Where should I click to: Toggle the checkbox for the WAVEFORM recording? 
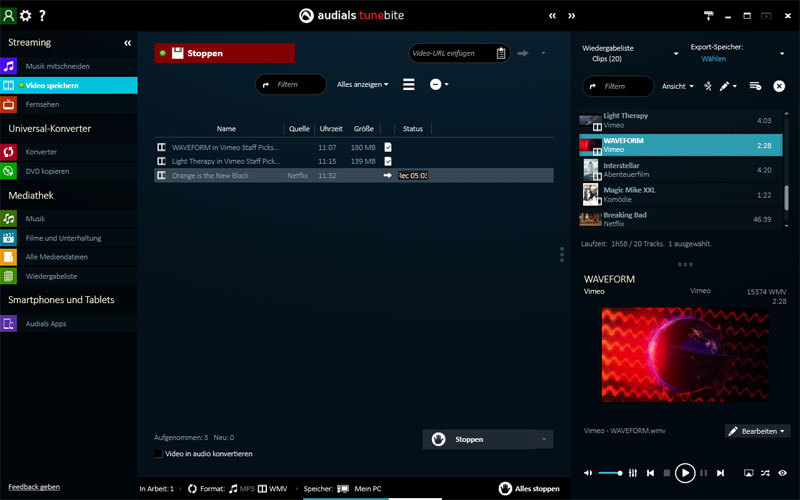[388, 147]
